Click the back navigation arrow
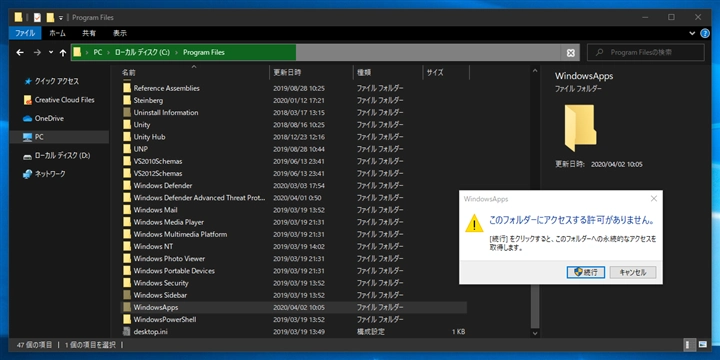The image size is (720, 360). pos(20,53)
